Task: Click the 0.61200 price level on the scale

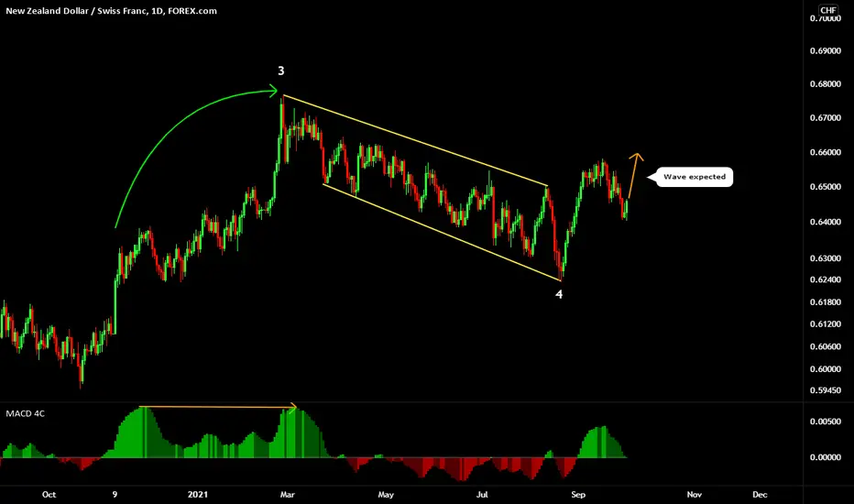Action: [825, 323]
